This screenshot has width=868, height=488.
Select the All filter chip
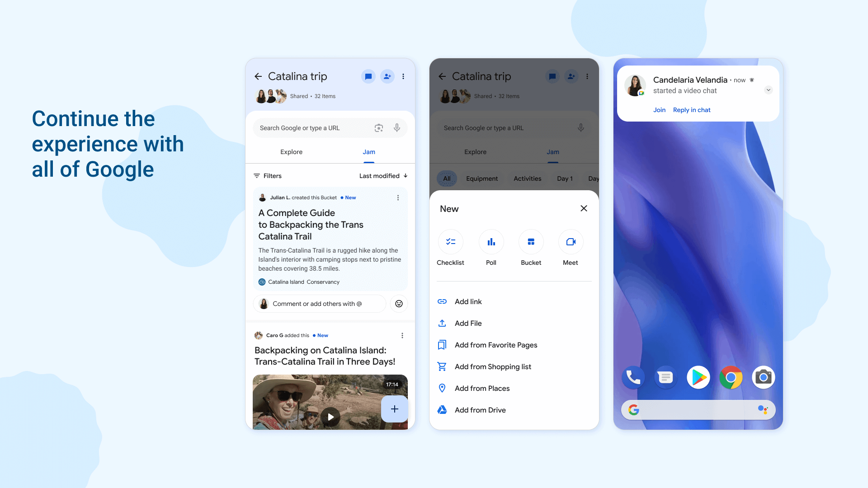(x=448, y=178)
